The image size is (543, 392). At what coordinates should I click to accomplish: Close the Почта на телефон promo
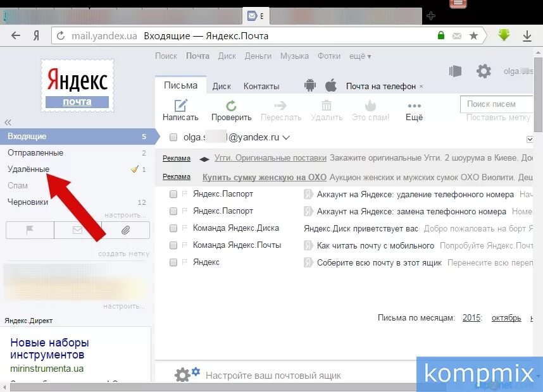421,86
